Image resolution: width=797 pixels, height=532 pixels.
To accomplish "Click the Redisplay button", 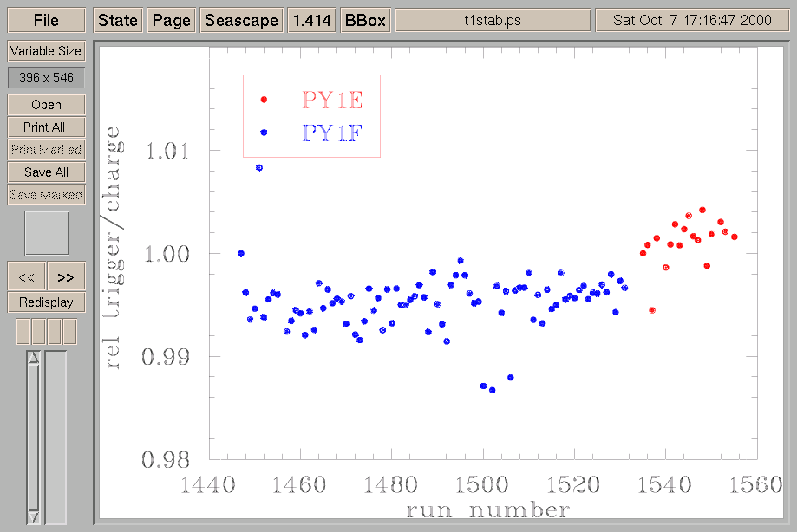I will (x=46, y=302).
